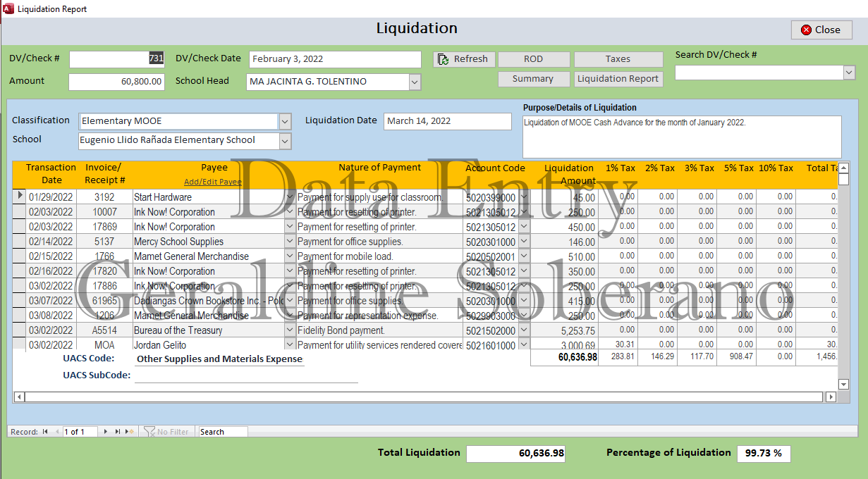This screenshot has width=868, height=479.
Task: Click liquidation amount 5,253.75
Action: coord(564,330)
